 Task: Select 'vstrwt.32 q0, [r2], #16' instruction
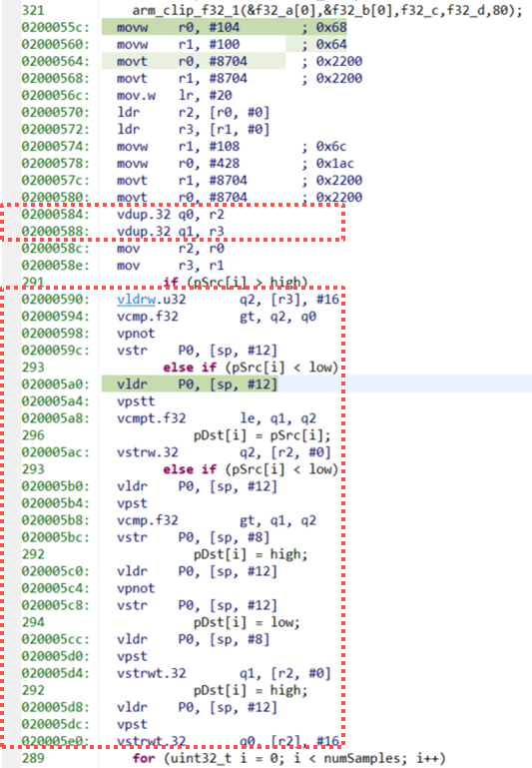click(228, 741)
